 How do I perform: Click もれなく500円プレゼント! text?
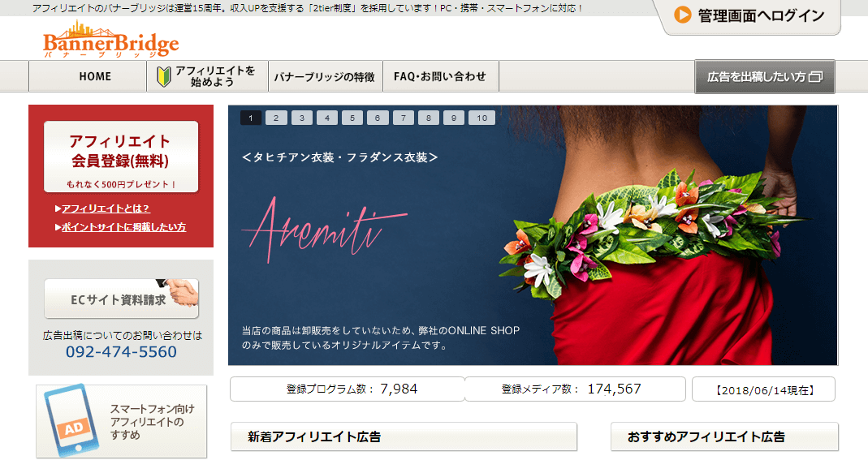[121, 184]
